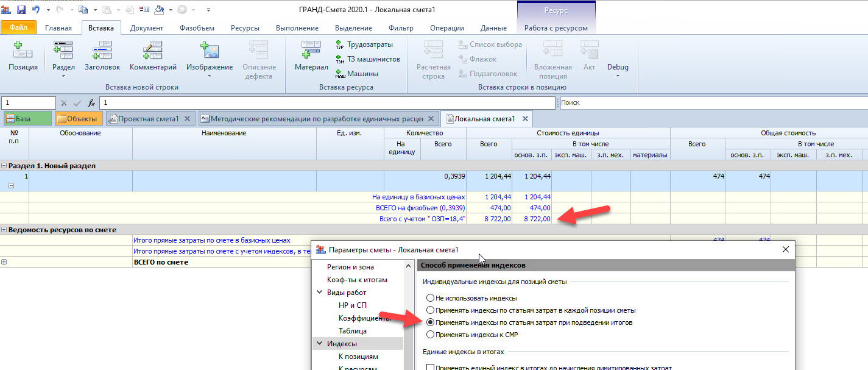Collapse 'Раздел 1. Новый раздел' group
Screen dimensions: 868x370
(x=4, y=166)
